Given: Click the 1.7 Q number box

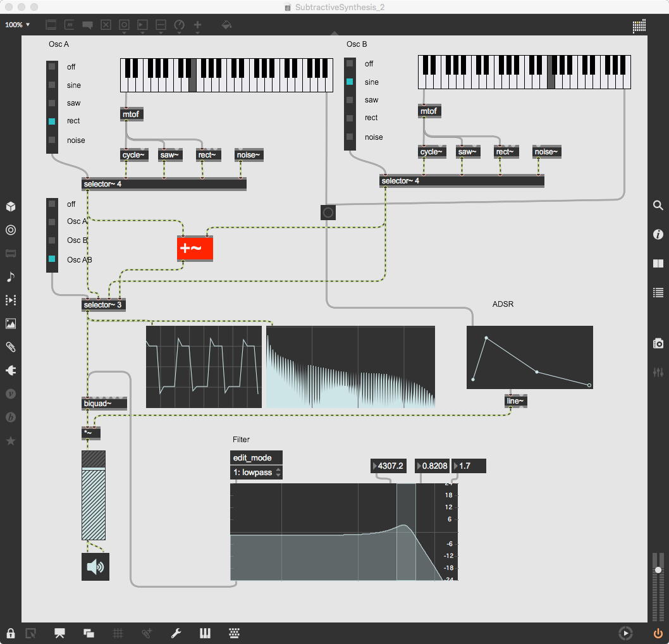Looking at the screenshot, I should coord(469,466).
